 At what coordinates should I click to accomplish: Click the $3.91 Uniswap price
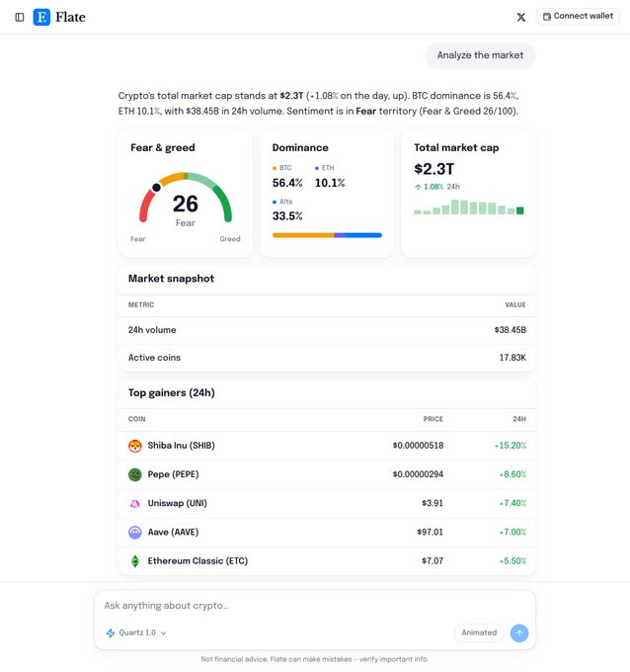pyautogui.click(x=433, y=503)
